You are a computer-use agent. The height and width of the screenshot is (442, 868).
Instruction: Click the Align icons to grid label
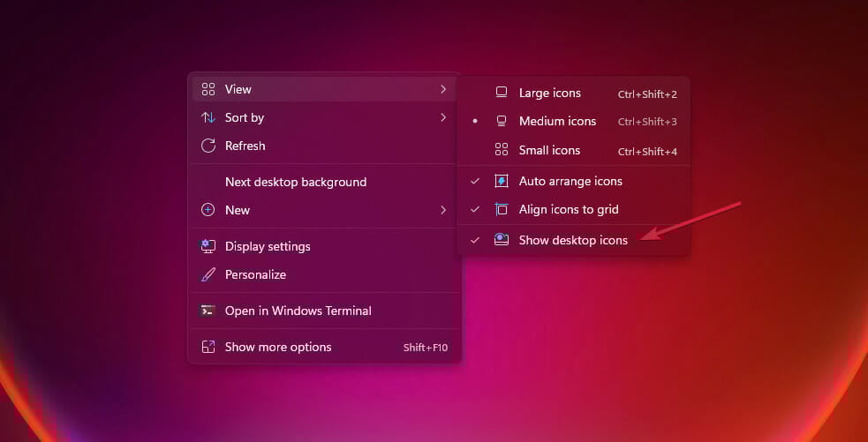pos(569,210)
